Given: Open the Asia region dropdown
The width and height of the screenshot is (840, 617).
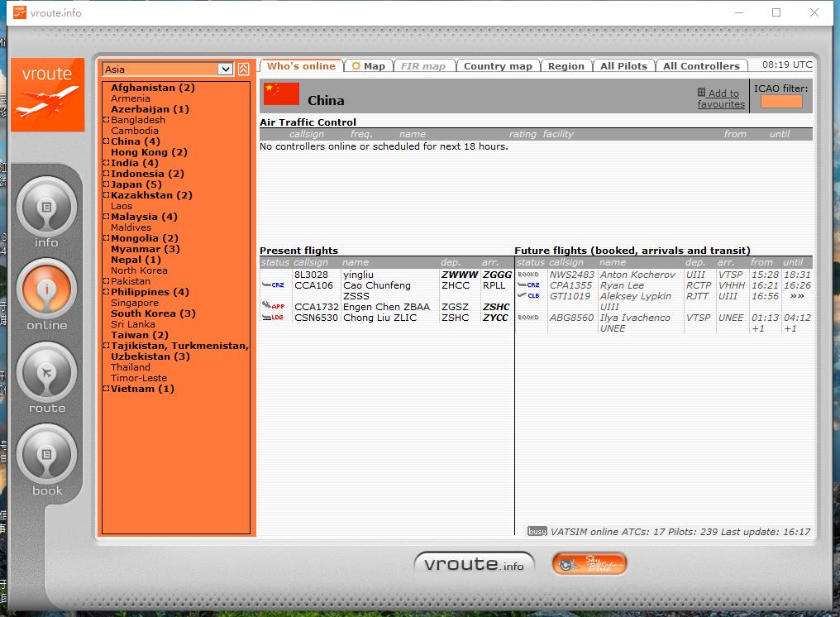Looking at the screenshot, I should (x=225, y=69).
